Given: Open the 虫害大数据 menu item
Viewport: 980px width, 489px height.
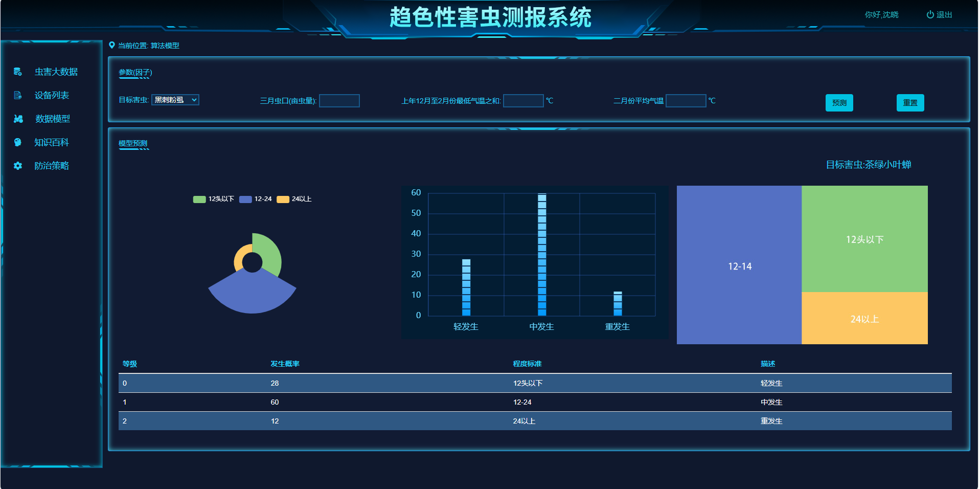Looking at the screenshot, I should coord(56,72).
